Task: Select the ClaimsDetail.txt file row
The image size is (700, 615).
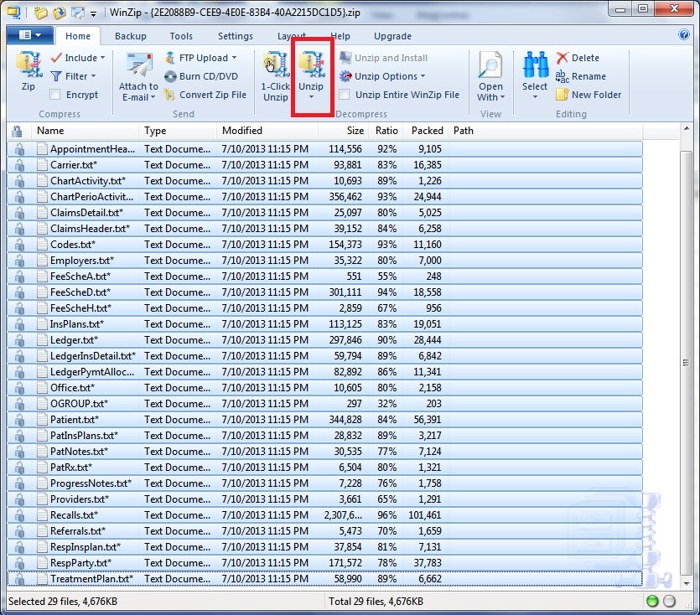Action: coord(325,213)
